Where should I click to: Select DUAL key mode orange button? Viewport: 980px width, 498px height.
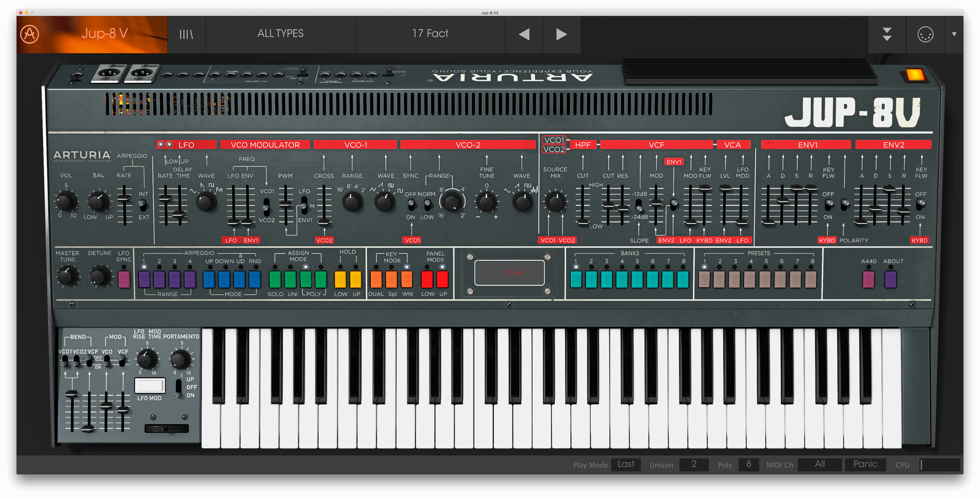click(x=376, y=279)
